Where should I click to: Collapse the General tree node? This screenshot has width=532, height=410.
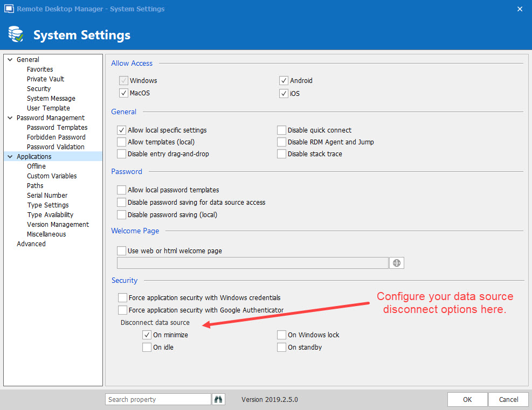[10, 60]
